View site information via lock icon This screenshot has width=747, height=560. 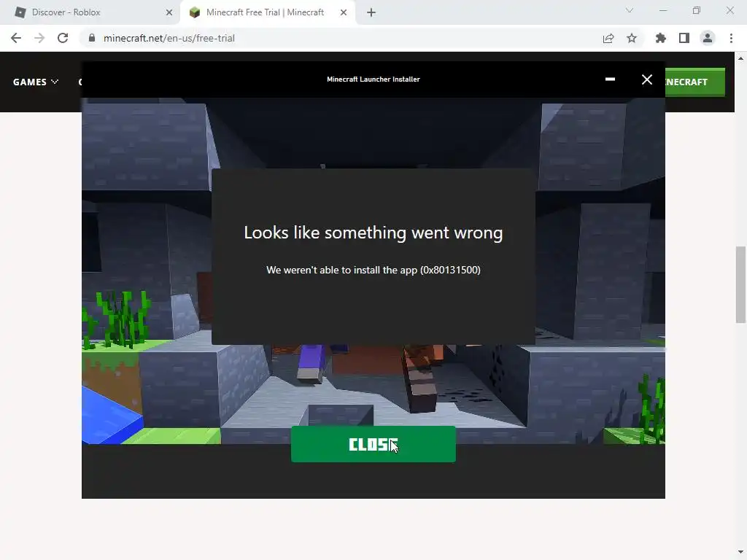click(92, 38)
